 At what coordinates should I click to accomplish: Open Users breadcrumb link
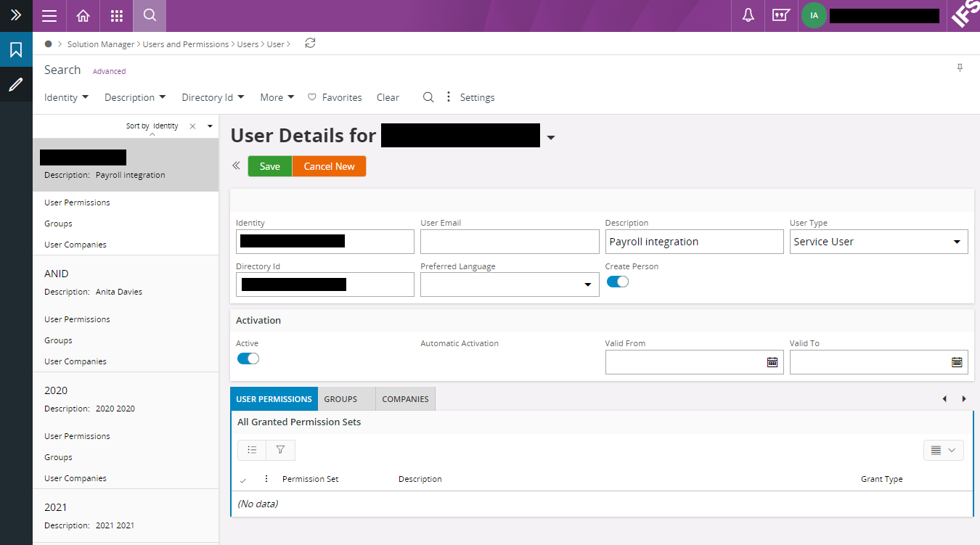pyautogui.click(x=248, y=44)
